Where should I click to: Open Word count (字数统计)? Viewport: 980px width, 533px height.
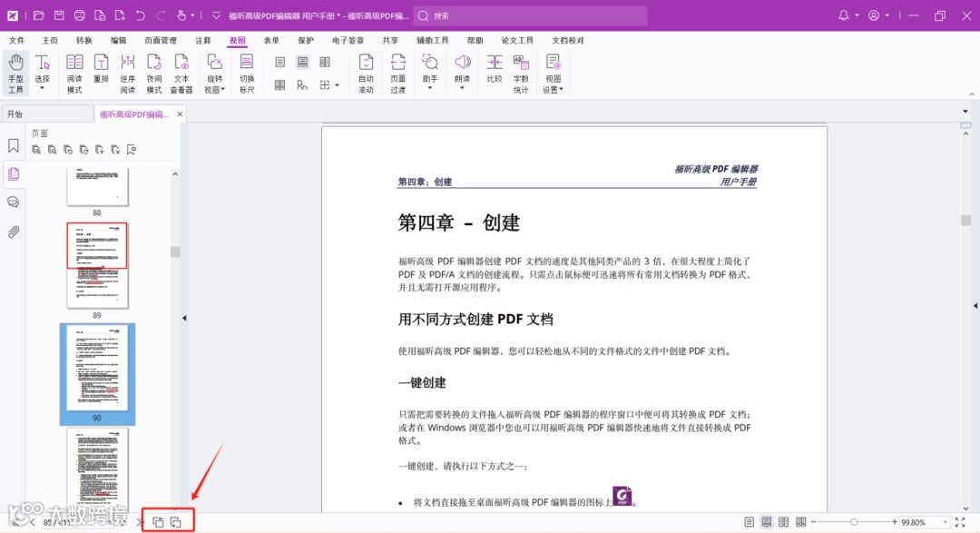click(521, 74)
